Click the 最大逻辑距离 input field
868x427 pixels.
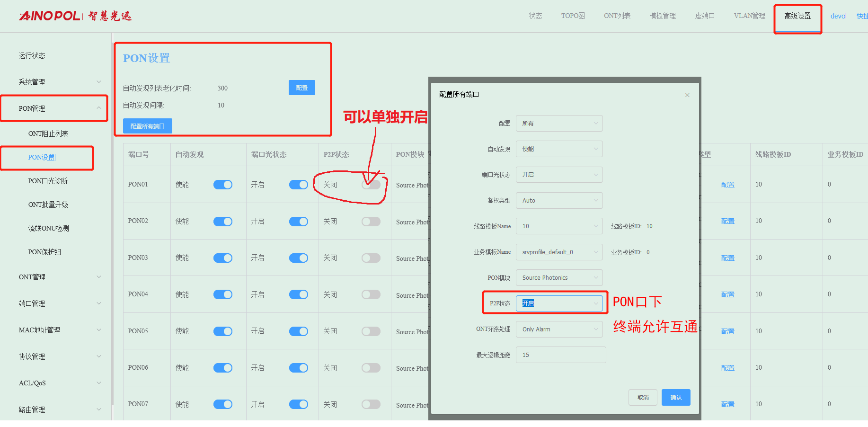pyautogui.click(x=560, y=355)
